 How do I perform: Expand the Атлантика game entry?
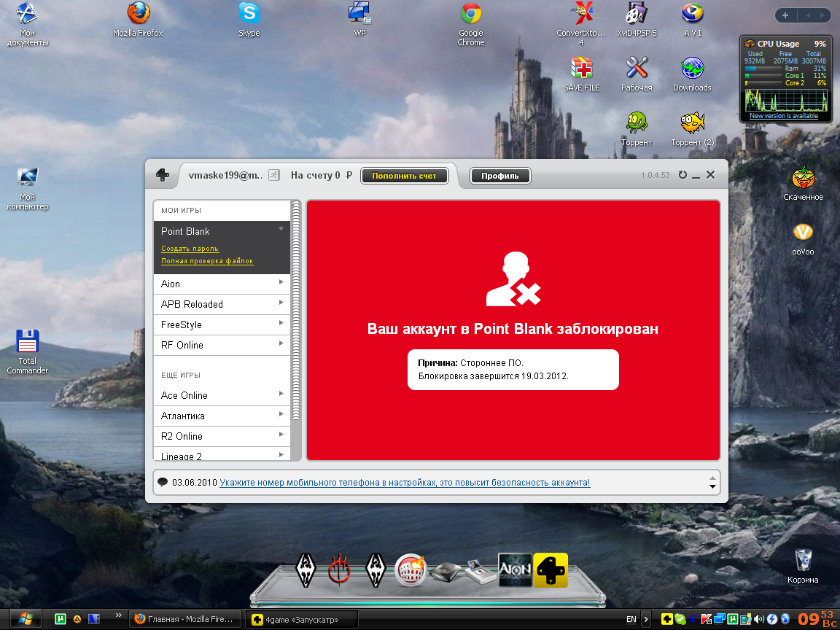(x=281, y=414)
